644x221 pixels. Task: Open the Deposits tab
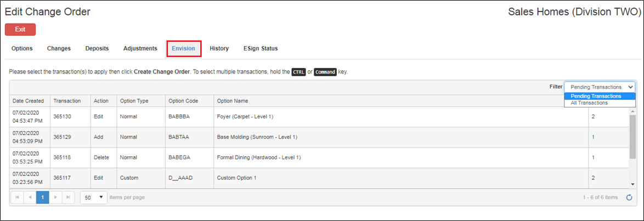click(x=97, y=48)
